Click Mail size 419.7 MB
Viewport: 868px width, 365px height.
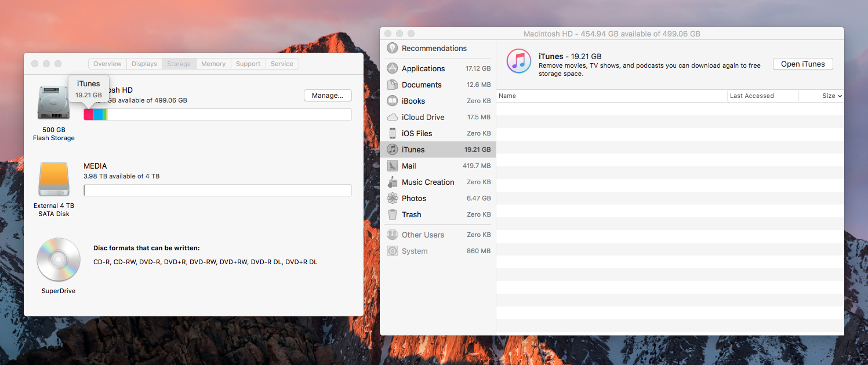pos(477,166)
